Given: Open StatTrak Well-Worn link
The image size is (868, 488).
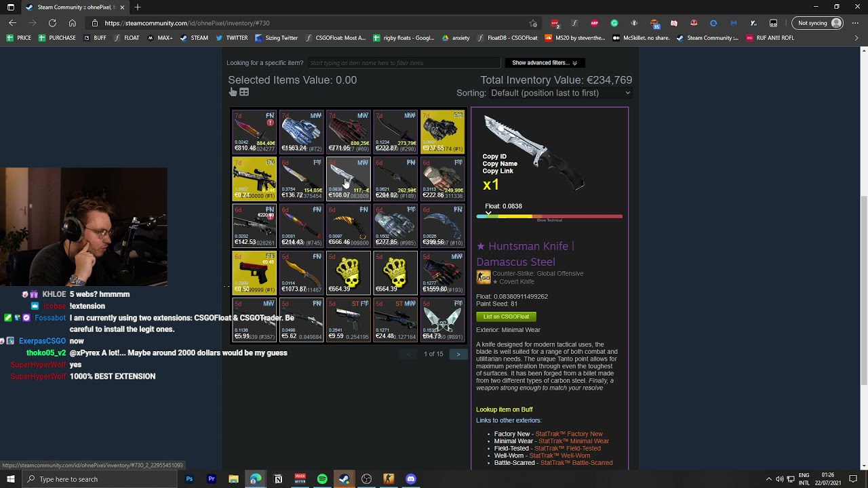Looking at the screenshot, I should [559, 455].
